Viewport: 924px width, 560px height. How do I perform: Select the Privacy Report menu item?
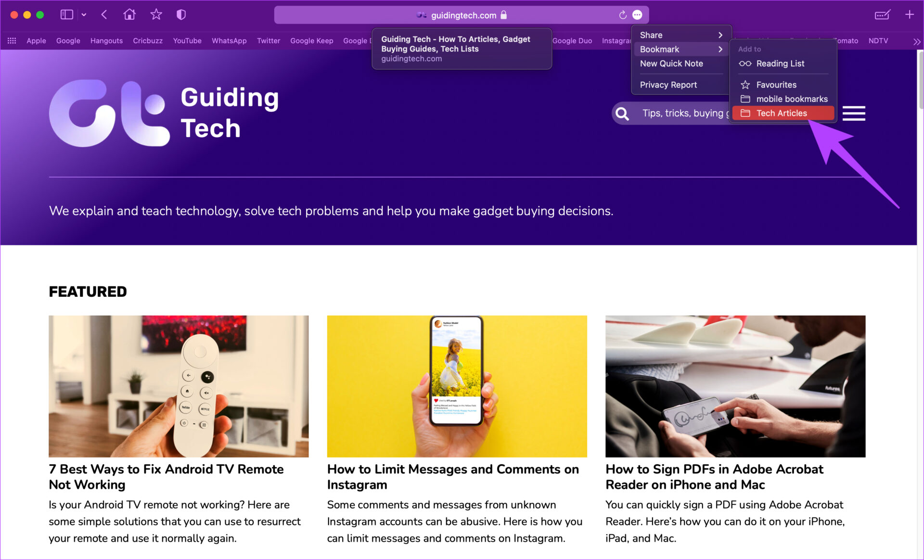pos(668,84)
